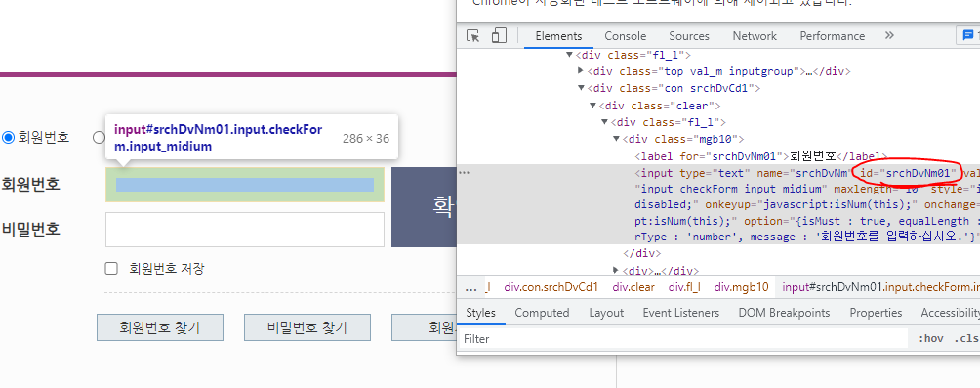Image resolution: width=980 pixels, height=388 pixels.
Task: Select div.con.srchDvCd1 in the breadcrumb
Action: click(551, 287)
